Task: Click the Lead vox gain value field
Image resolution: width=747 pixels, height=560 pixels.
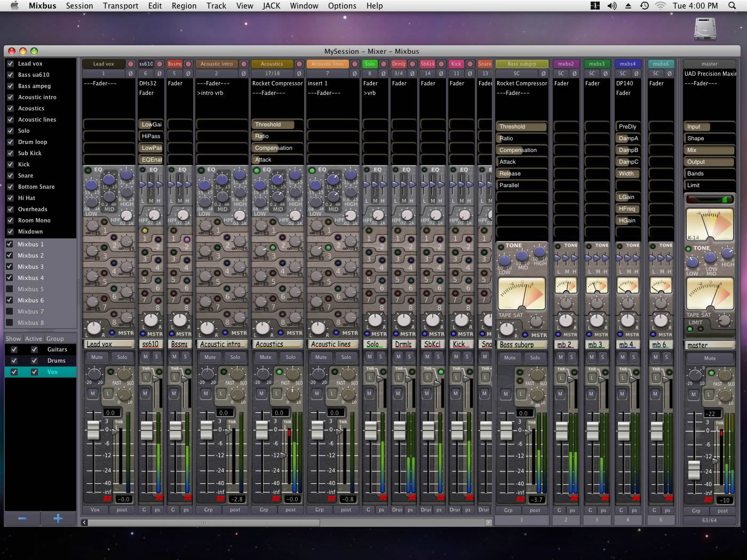Action: click(110, 412)
